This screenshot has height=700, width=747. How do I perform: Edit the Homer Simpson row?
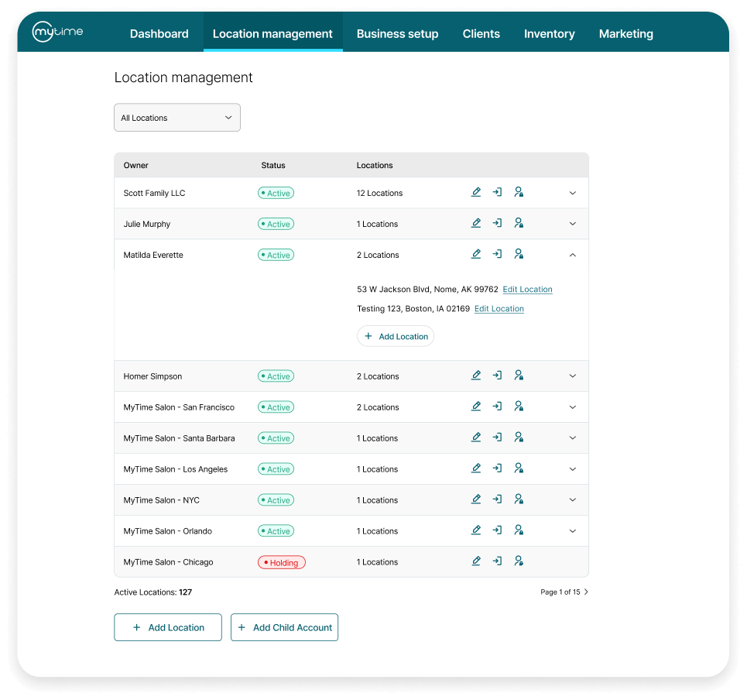476,376
